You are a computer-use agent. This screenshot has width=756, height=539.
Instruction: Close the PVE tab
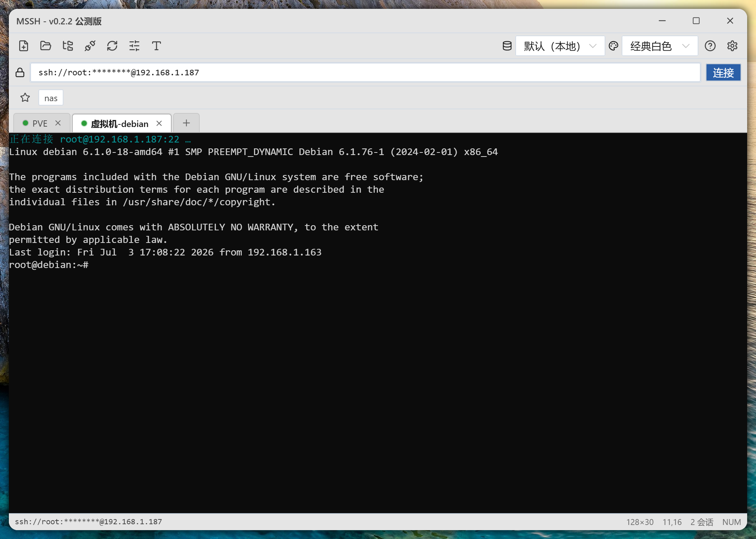58,123
